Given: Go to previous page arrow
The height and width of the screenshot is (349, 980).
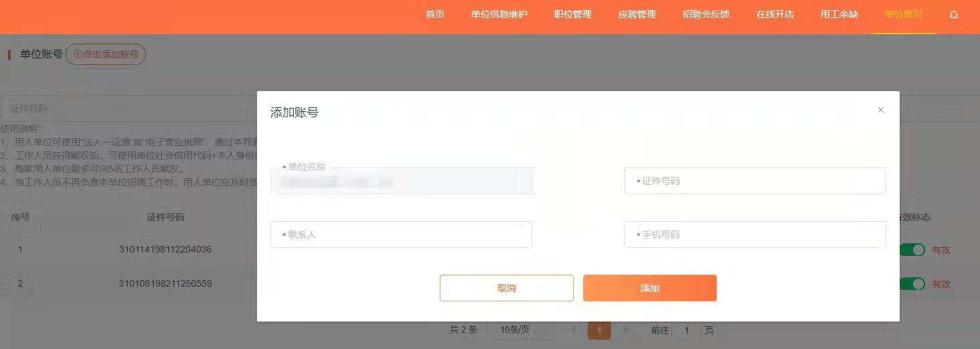Looking at the screenshot, I should (574, 330).
